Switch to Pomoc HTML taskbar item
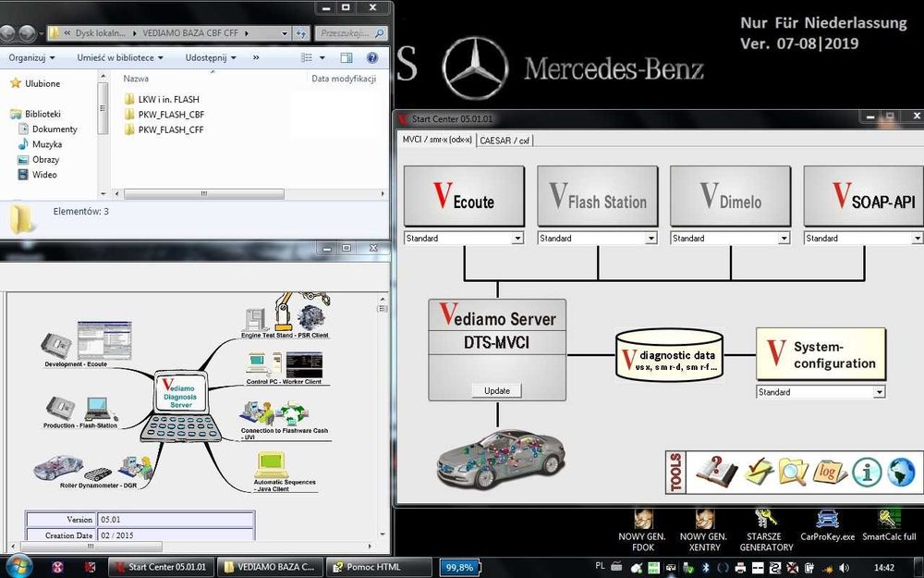924x578 pixels. click(378, 568)
